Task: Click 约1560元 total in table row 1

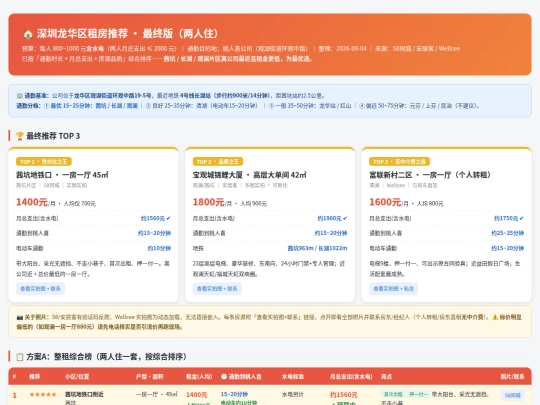Action: [343, 395]
